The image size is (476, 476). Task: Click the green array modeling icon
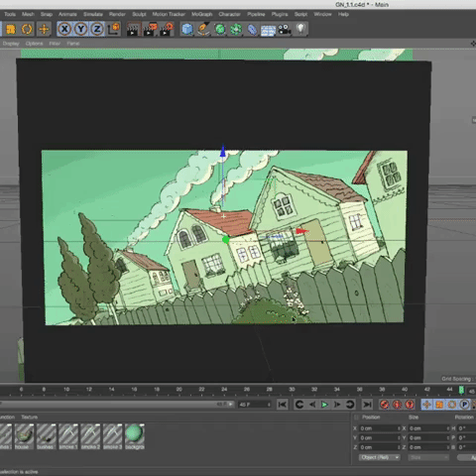point(236,29)
